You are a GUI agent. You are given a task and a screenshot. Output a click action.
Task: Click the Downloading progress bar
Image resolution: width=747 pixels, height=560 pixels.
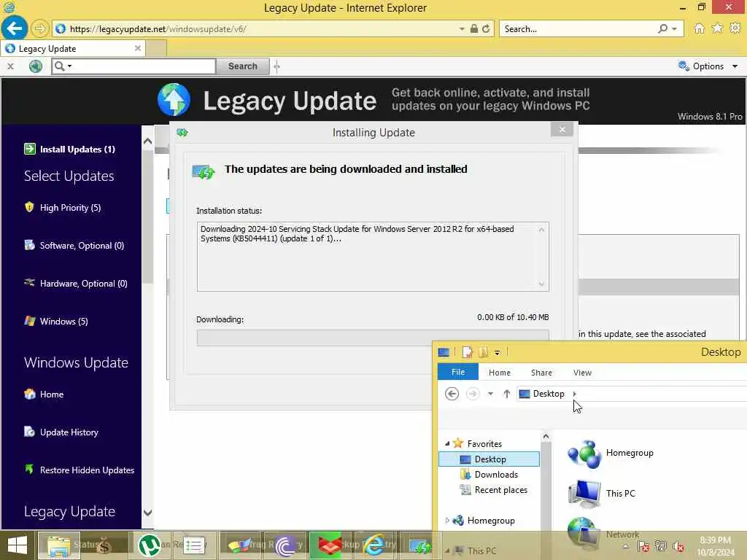373,338
